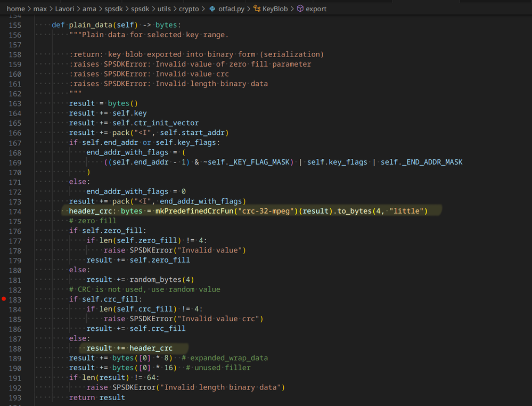The width and height of the screenshot is (532, 406).
Task: Click 'header_crc' in the line 188 assignment
Action: click(151, 348)
